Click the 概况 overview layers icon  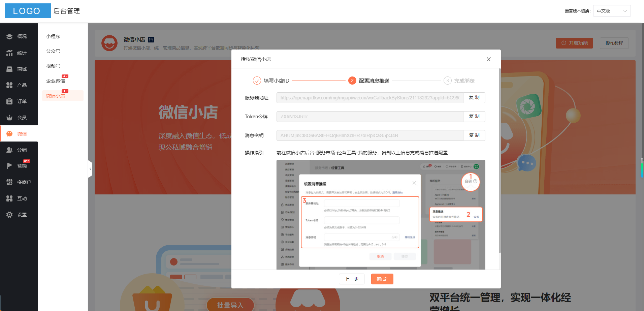[x=9, y=36]
